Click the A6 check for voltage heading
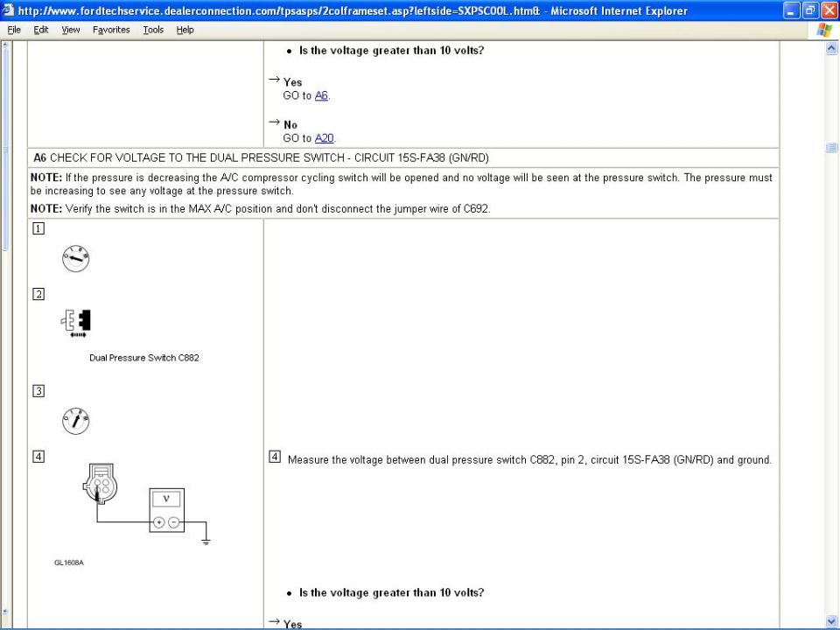 261,157
